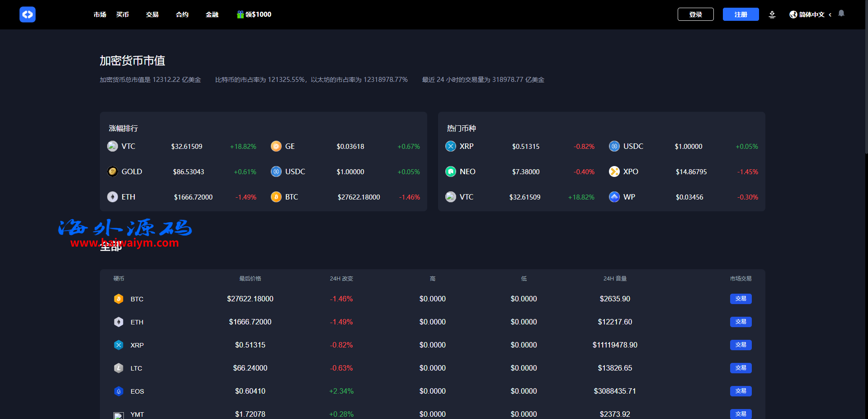Image resolution: width=868 pixels, height=419 pixels.
Task: Click the VTC icon in gainers ranking
Action: coord(113,146)
